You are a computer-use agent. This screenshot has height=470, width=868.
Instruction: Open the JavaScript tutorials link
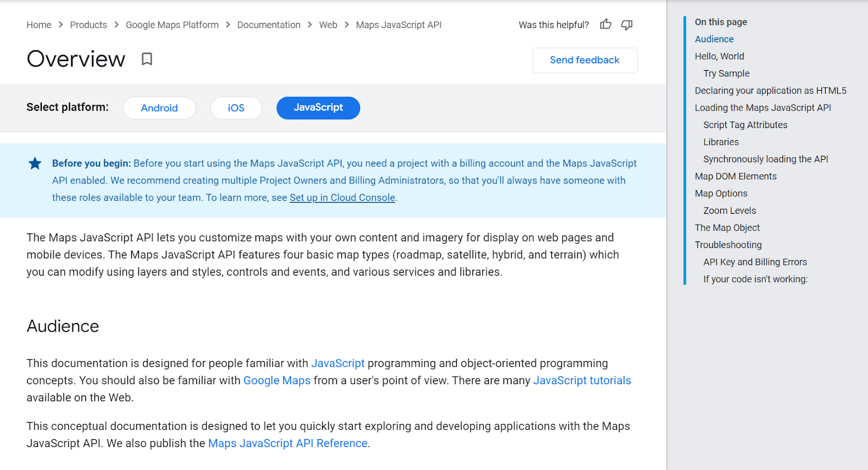(x=582, y=380)
